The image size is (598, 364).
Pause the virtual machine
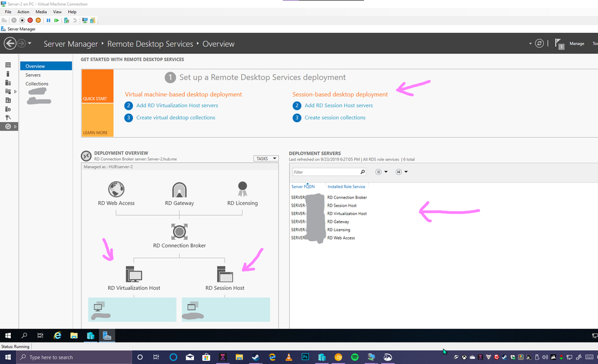(48, 20)
